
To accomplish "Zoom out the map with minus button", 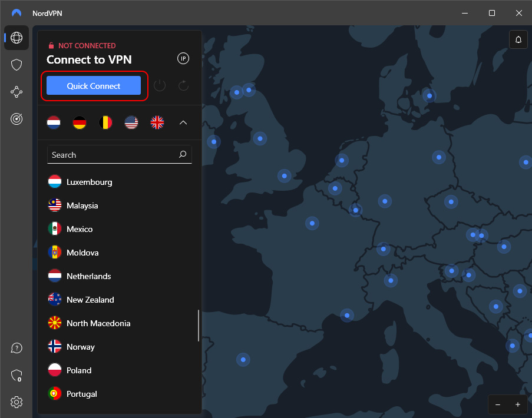I will [498, 404].
